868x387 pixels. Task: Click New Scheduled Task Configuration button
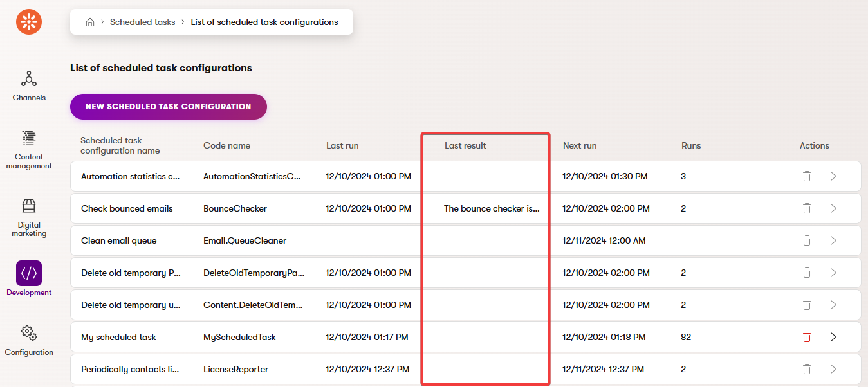[168, 107]
